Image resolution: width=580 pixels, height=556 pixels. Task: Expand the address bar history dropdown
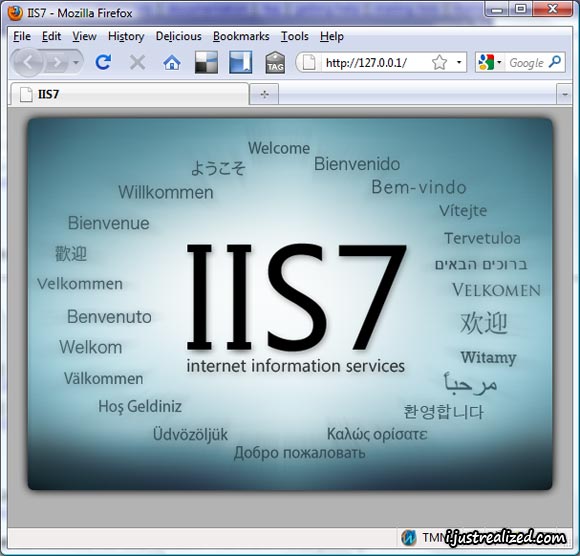[x=459, y=62]
